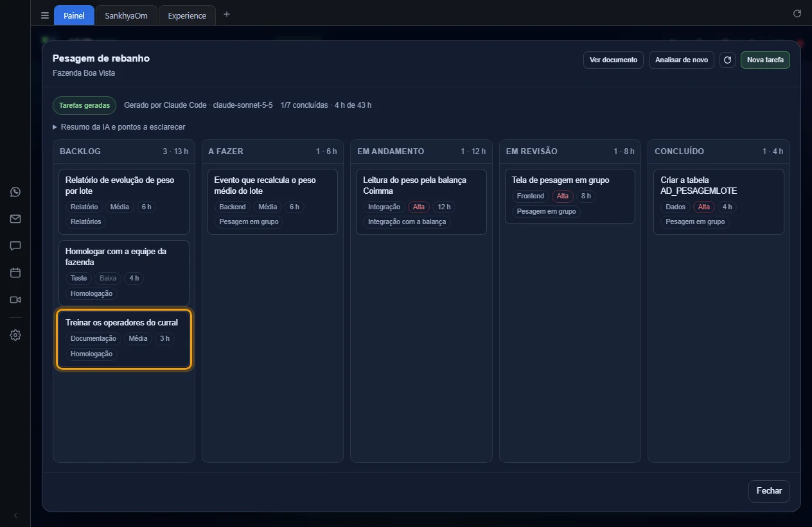The image size is (812, 527).
Task: Click the BACKLOG column header
Action: pos(80,151)
